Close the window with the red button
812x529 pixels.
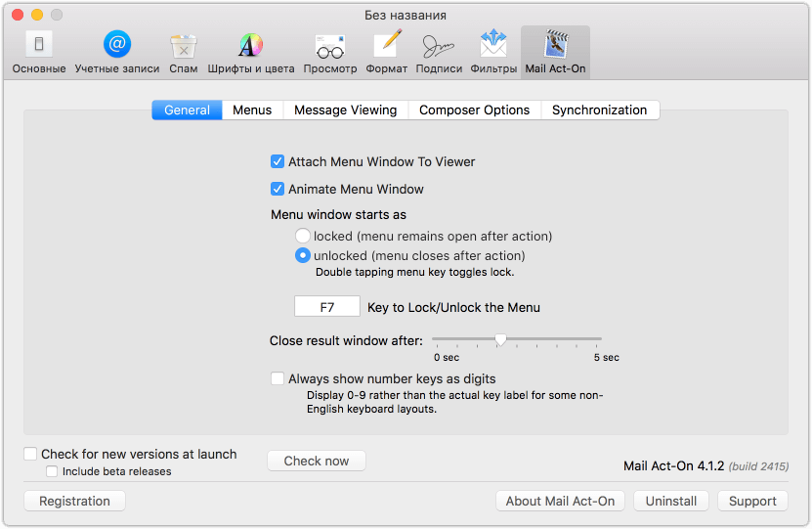[18, 15]
